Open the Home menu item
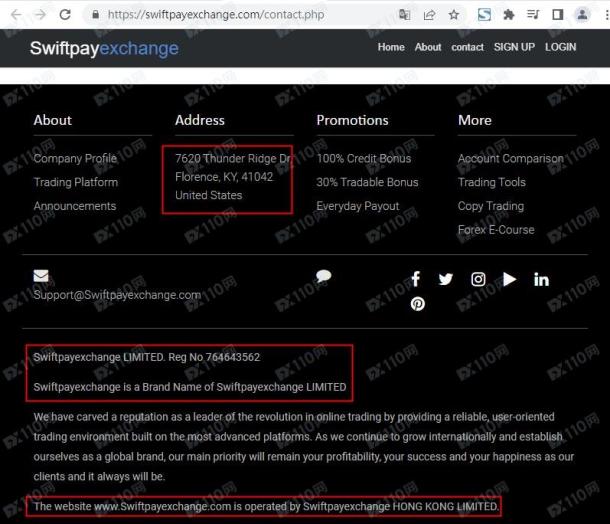The image size is (610, 524). click(x=391, y=47)
